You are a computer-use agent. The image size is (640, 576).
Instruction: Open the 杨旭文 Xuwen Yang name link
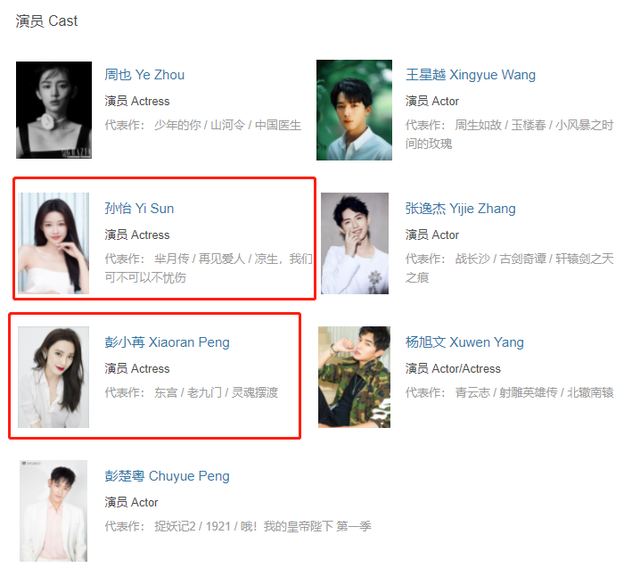464,342
